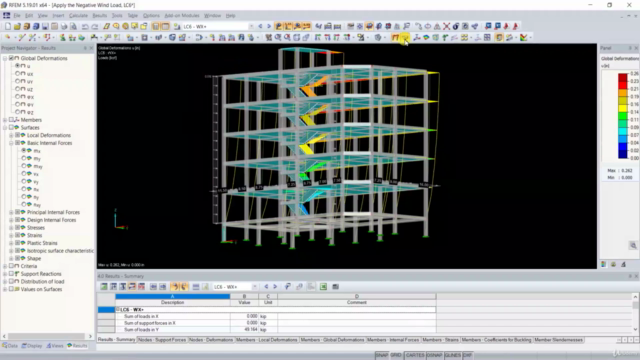Switch to the Data navigator tab
The image size is (640, 360).
[10, 346]
